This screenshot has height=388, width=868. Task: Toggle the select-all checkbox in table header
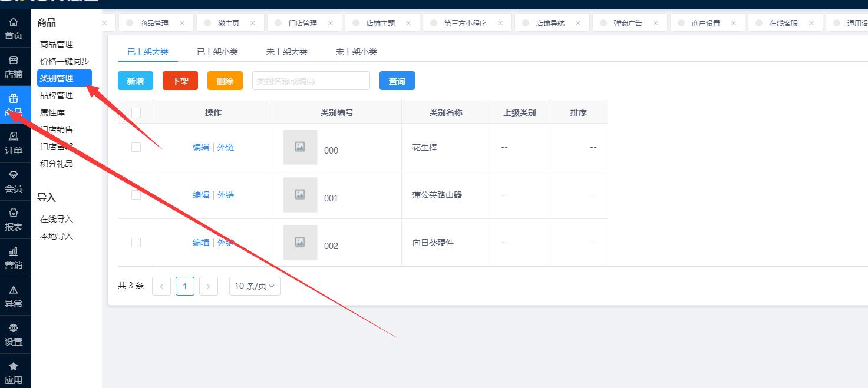click(136, 112)
